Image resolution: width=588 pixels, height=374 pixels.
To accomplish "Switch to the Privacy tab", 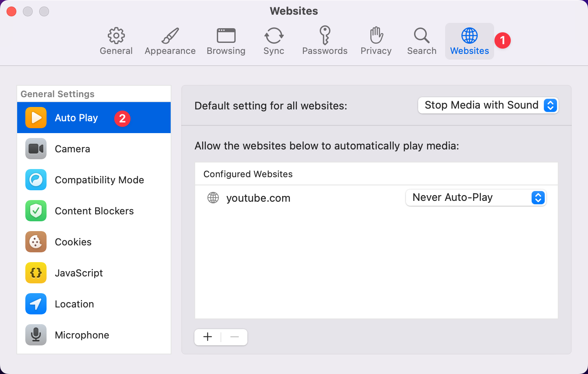I will click(376, 41).
